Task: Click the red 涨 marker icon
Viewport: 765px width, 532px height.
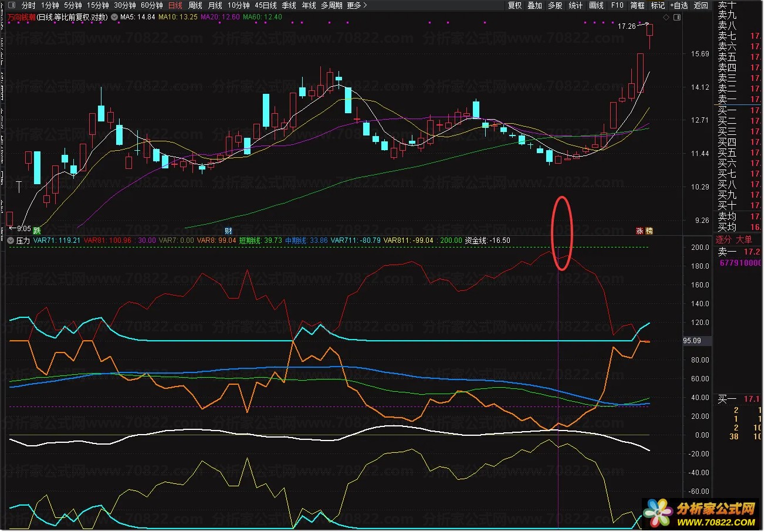Action: (639, 231)
